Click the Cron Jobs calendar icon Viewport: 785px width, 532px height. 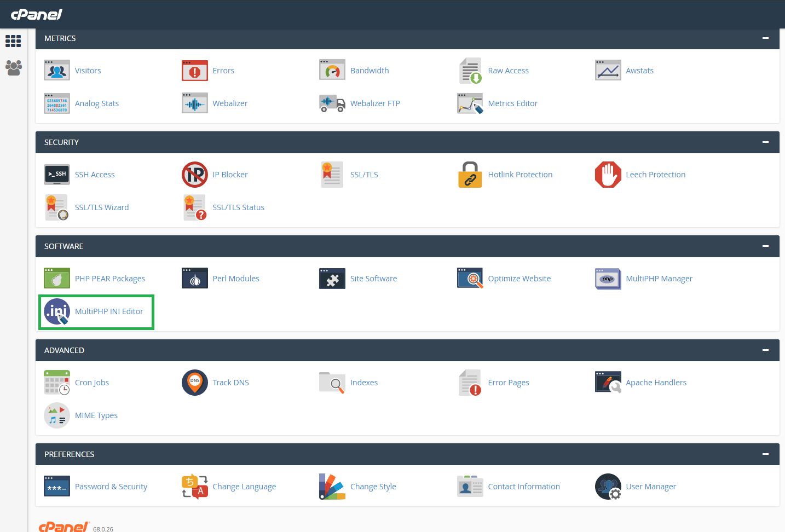click(x=57, y=383)
